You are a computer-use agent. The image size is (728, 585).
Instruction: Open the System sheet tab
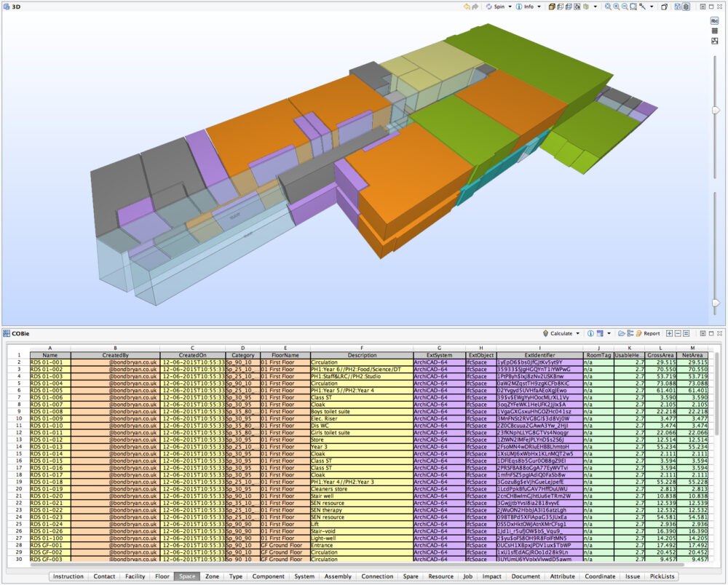tap(304, 576)
